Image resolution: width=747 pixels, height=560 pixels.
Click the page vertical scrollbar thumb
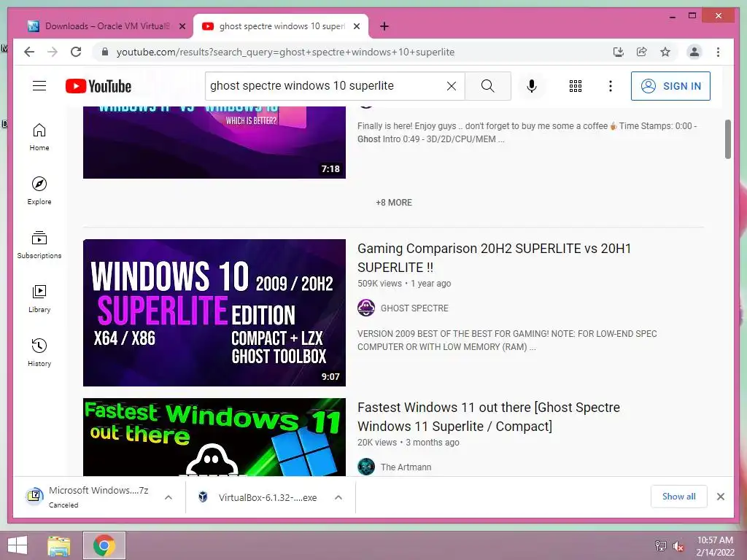727,139
